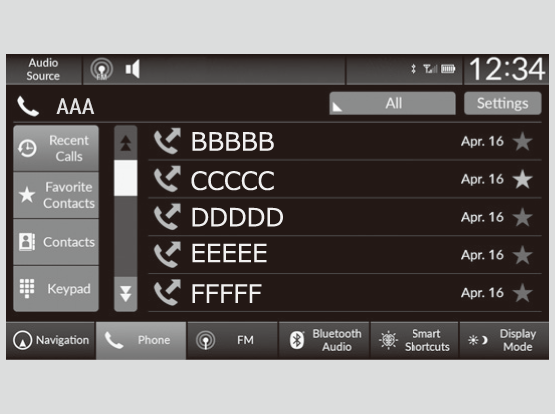Tap the FM radio icon in top bar
Viewport: 555px width, 414px height.
pyautogui.click(x=101, y=69)
